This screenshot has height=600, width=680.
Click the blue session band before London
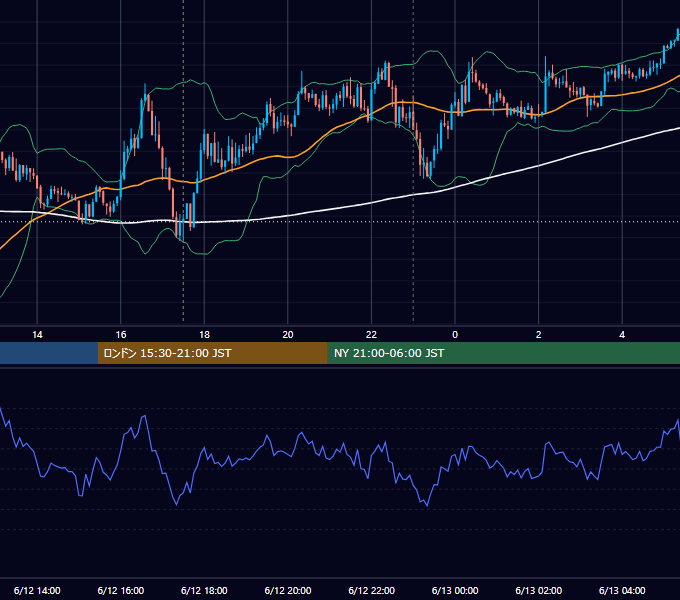coord(49,353)
